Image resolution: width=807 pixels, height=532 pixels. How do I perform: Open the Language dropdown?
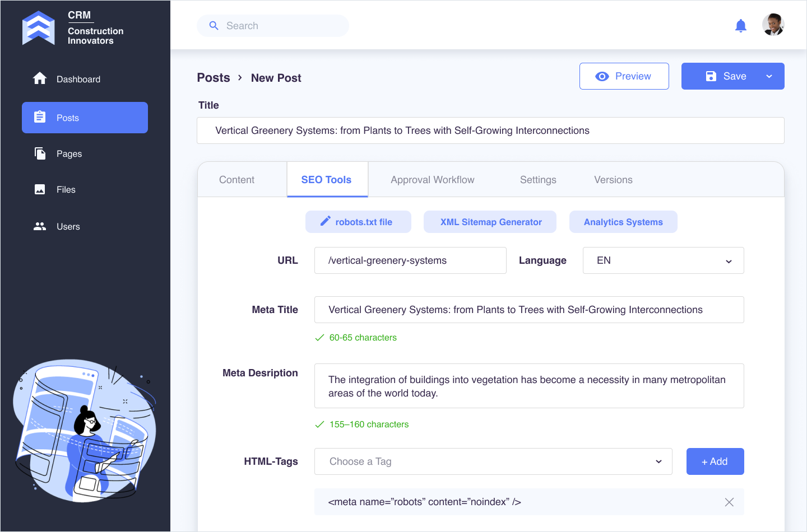pos(663,261)
